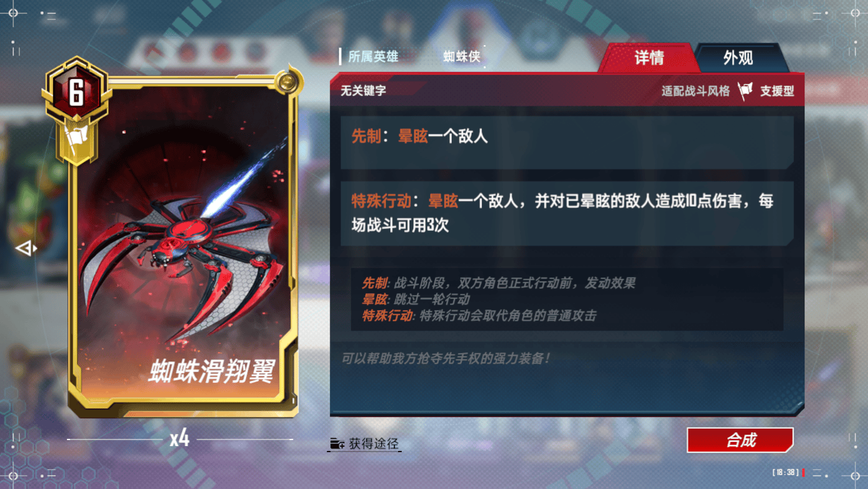Click the 支援型 combat style label
Screen dimensions: 868x489
777,91
